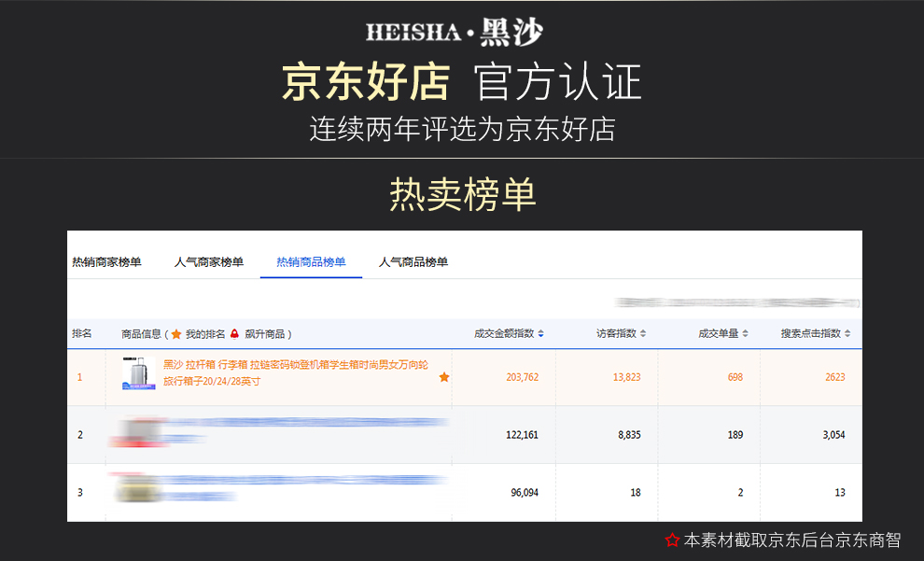Click the rank number 1 cell

pyautogui.click(x=80, y=377)
